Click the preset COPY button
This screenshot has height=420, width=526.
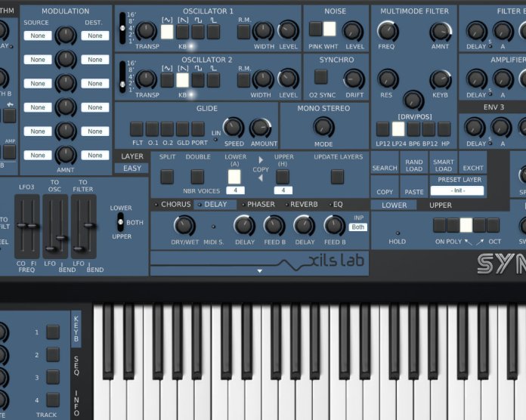[385, 187]
